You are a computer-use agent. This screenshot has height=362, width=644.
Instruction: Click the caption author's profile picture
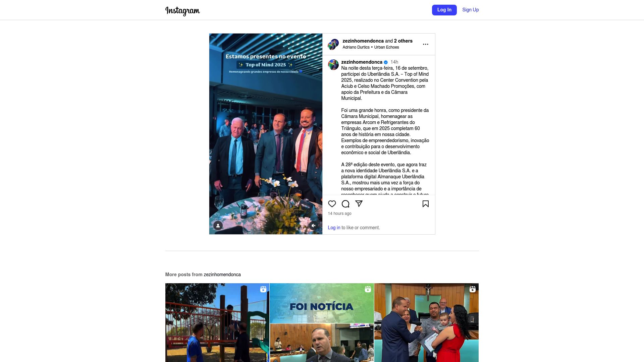333,65
